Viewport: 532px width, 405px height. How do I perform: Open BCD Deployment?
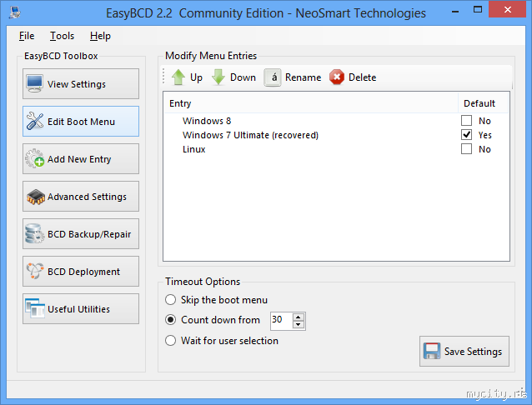pyautogui.click(x=81, y=272)
